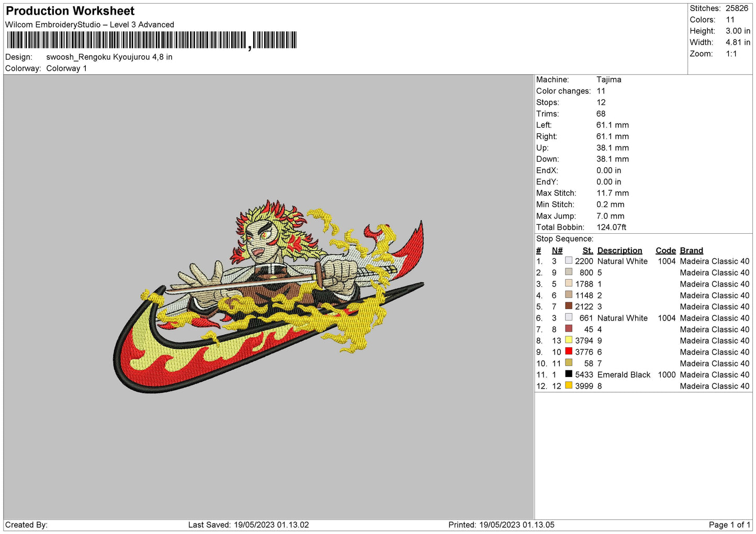Select the dull red swatch in stop 7
Viewport: 756px width, 534px height.
click(568, 329)
